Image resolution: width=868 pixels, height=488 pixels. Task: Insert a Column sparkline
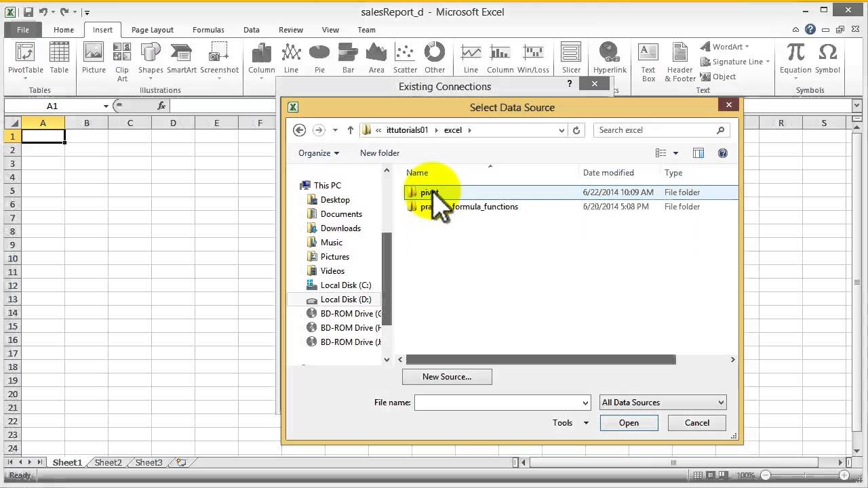pos(500,59)
